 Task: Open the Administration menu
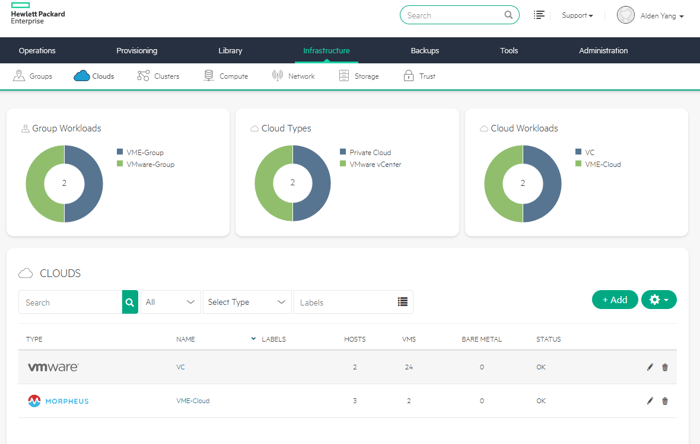603,50
